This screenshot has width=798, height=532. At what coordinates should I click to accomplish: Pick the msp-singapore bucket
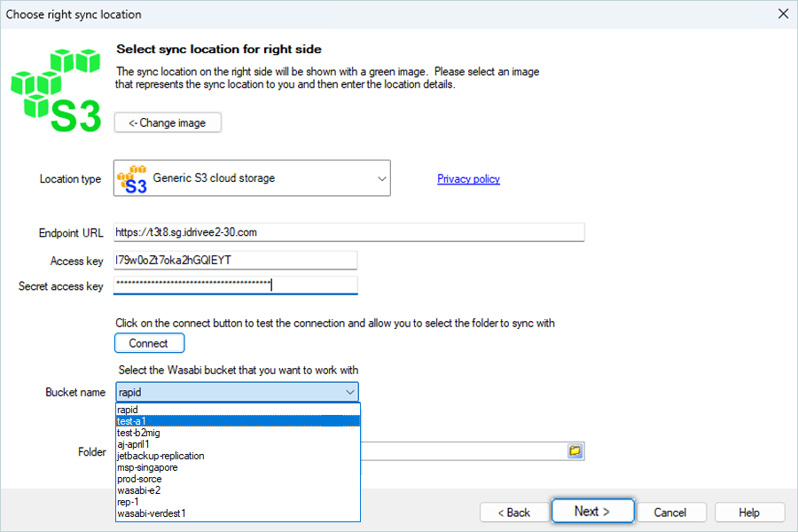238,467
